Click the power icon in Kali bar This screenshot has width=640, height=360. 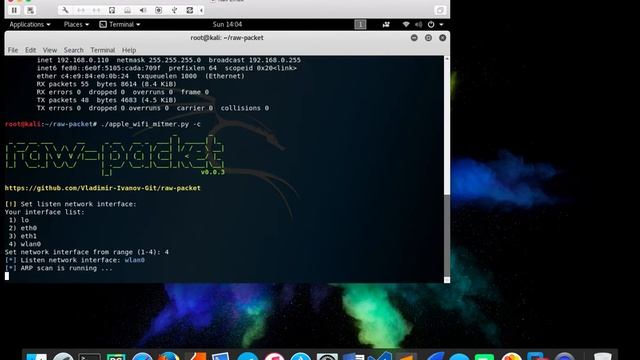(431, 24)
